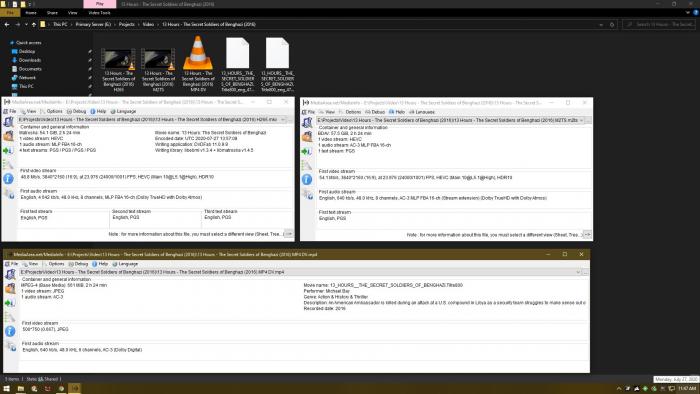The height and width of the screenshot is (394, 700).
Task: Open View menu in H265 MediaInfo window
Action: pyautogui.click(x=29, y=112)
